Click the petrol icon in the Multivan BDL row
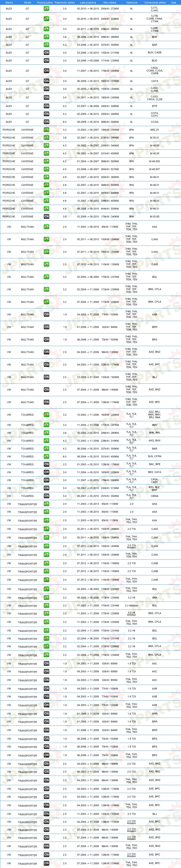181x868 pixels. pos(46,277)
